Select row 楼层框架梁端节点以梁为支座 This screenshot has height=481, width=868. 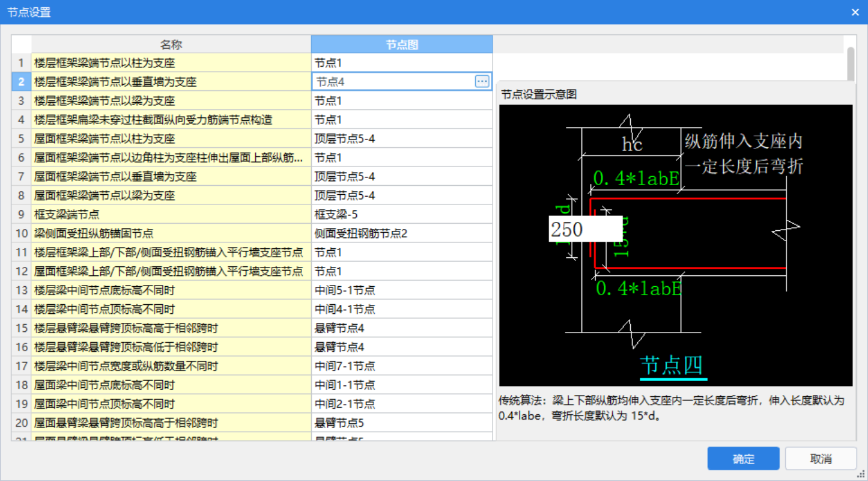[171, 100]
